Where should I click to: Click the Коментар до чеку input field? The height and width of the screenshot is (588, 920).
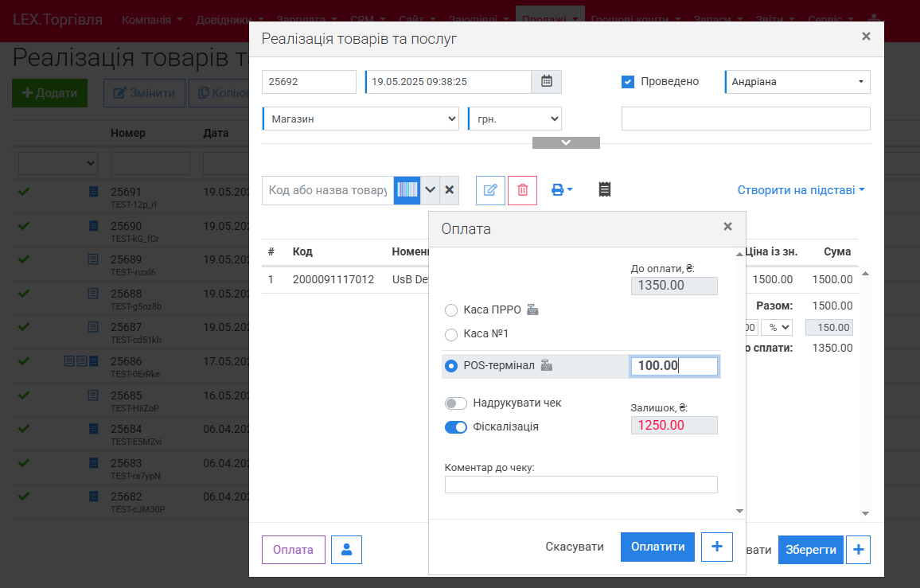point(581,485)
